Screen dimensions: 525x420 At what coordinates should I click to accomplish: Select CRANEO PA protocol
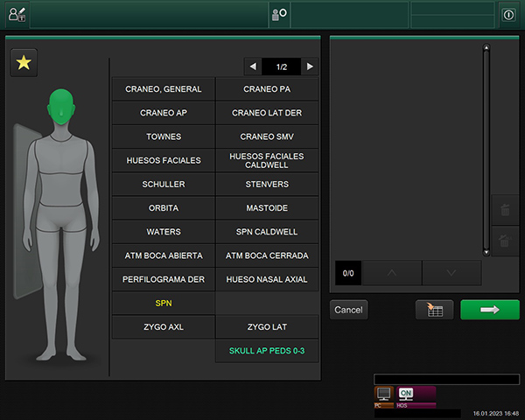(x=267, y=89)
